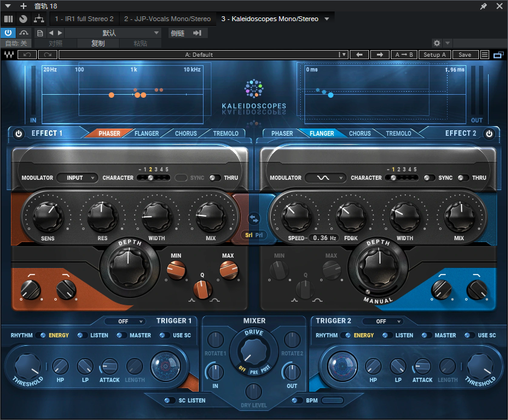Click the routing view icon
The width and height of the screenshot is (508, 420).
[39, 19]
